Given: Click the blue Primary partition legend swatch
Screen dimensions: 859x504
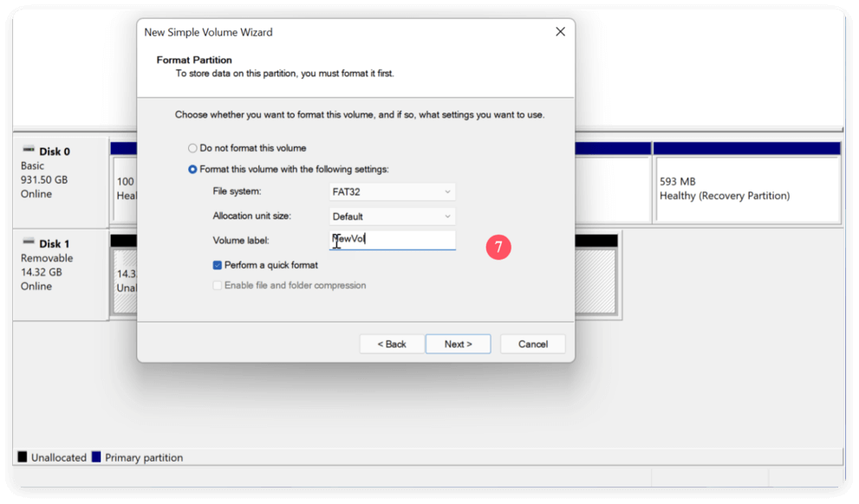Looking at the screenshot, I should (x=95, y=456).
